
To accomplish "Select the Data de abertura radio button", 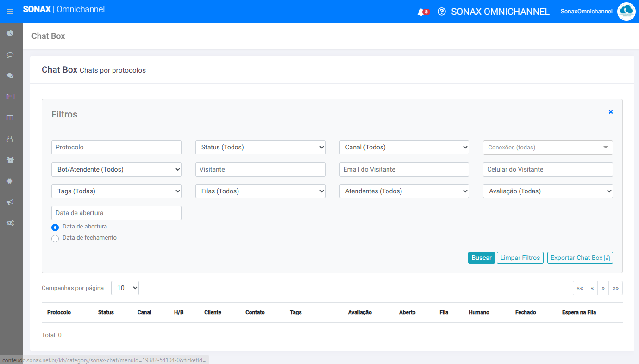I will tap(55, 228).
